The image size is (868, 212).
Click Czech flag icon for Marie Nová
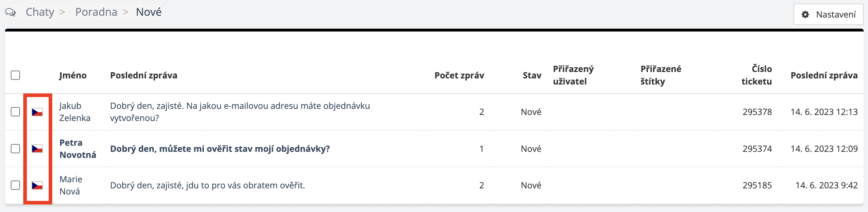[x=37, y=185]
